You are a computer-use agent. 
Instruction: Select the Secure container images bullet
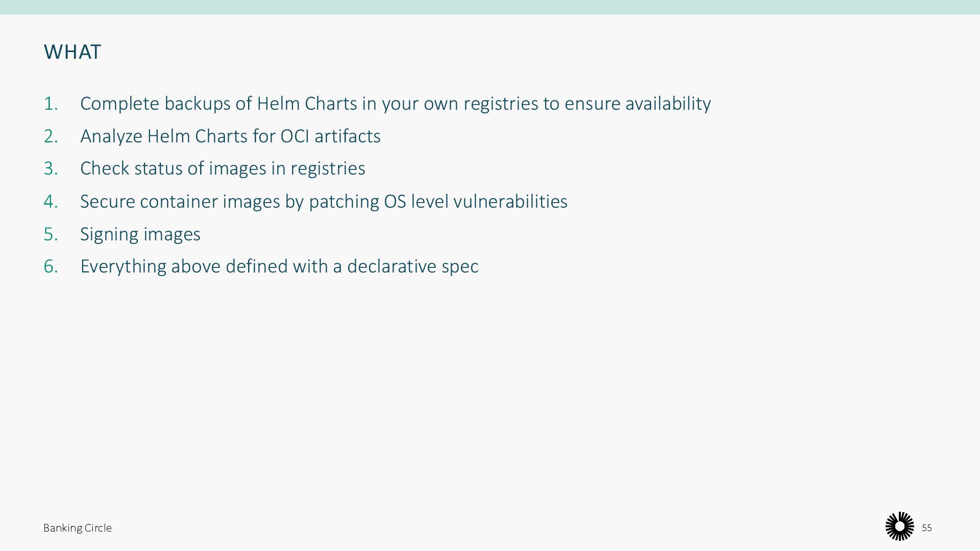pos(324,202)
